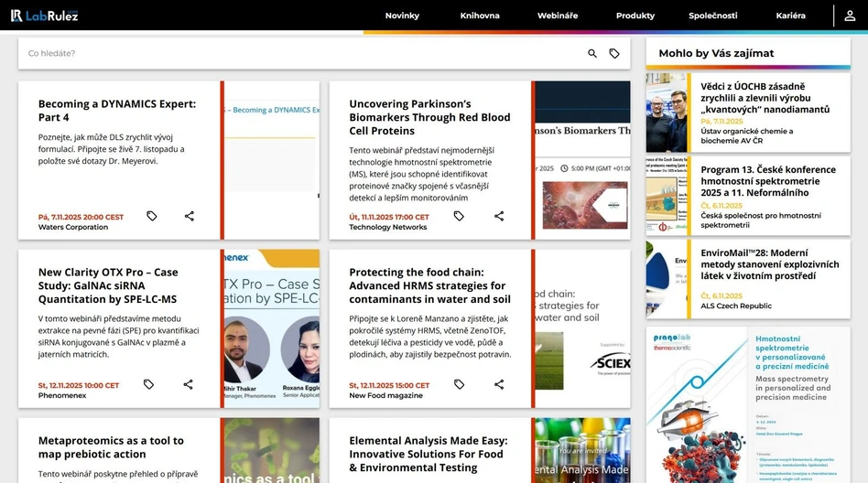Image resolution: width=868 pixels, height=483 pixels.
Task: Click tag icon on Protecting the food chain card
Action: [459, 385]
